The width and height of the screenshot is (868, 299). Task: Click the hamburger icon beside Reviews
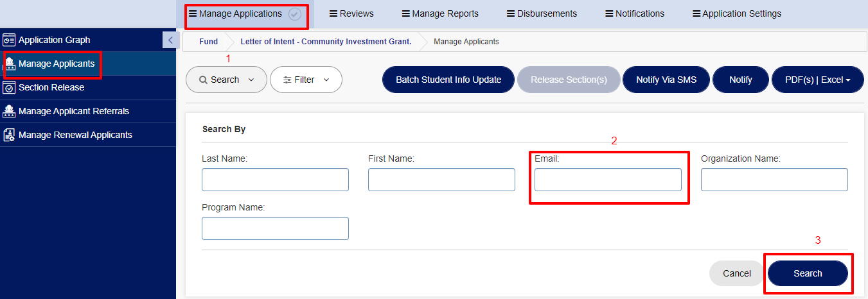click(x=333, y=13)
